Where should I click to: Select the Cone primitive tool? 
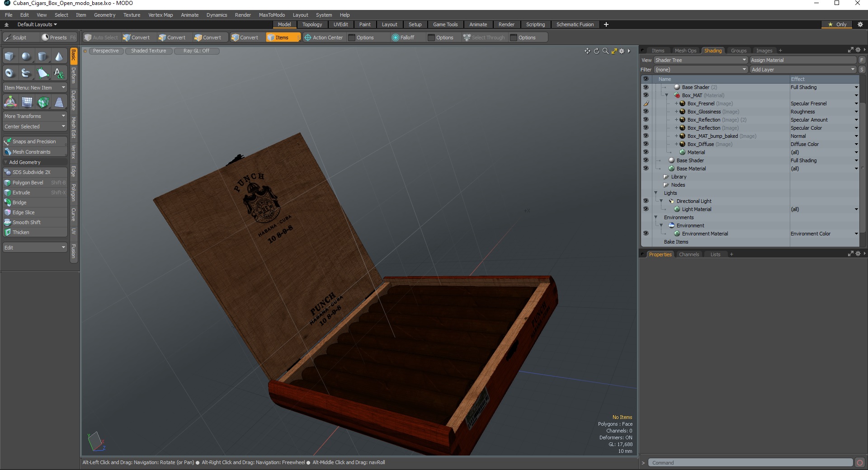click(59, 56)
